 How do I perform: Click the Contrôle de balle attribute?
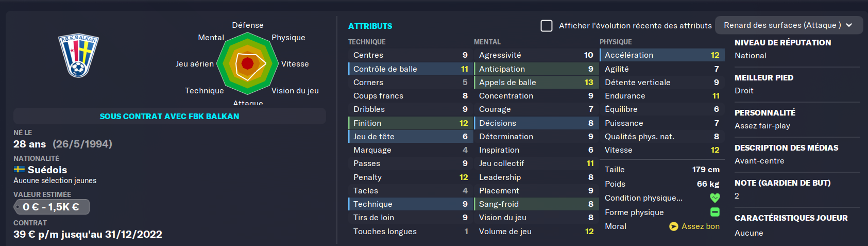pyautogui.click(x=410, y=69)
